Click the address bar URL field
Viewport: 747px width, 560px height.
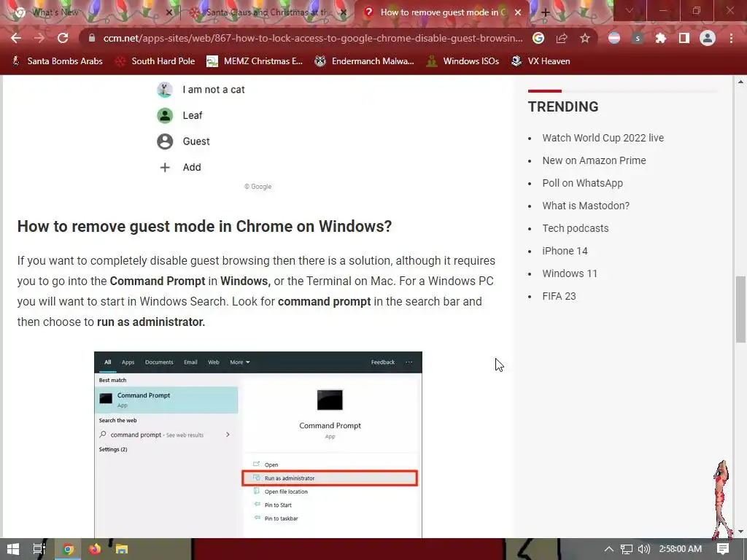click(312, 38)
